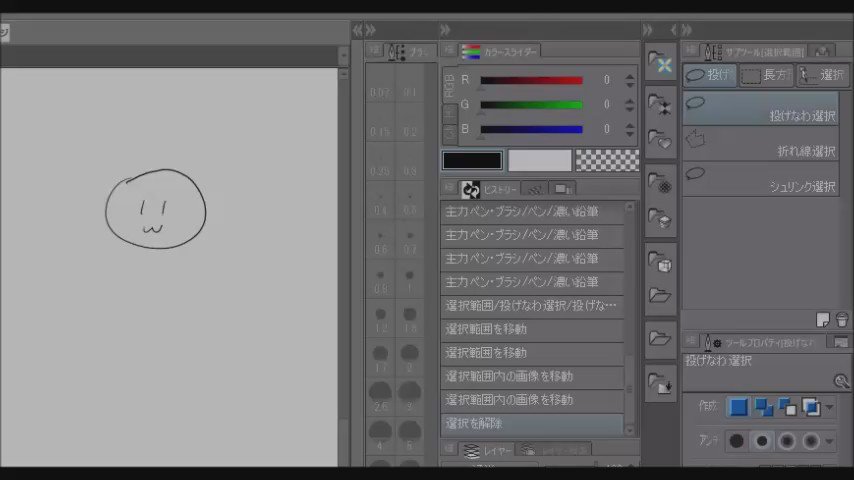Open the favorites material folder with heart icon
This screenshot has height=480, width=854.
[660, 140]
